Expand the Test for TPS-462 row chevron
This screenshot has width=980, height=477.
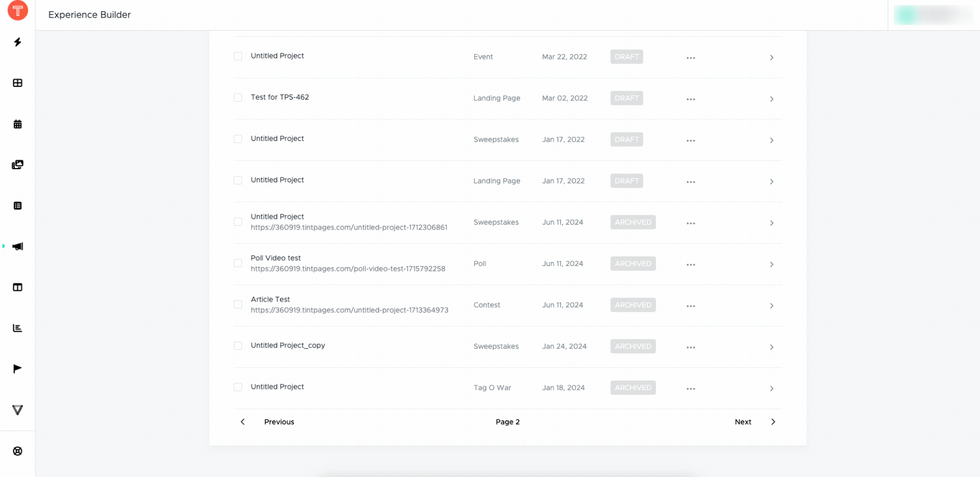(771, 99)
